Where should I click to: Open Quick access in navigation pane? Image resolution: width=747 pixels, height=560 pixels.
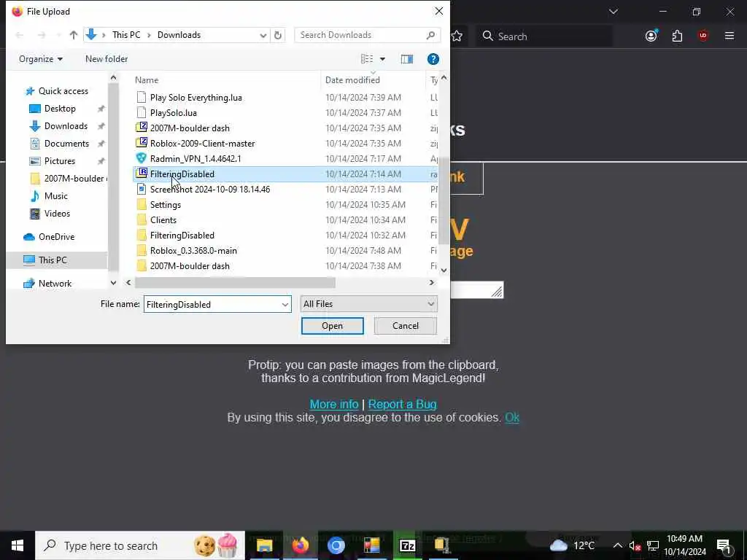point(63,91)
